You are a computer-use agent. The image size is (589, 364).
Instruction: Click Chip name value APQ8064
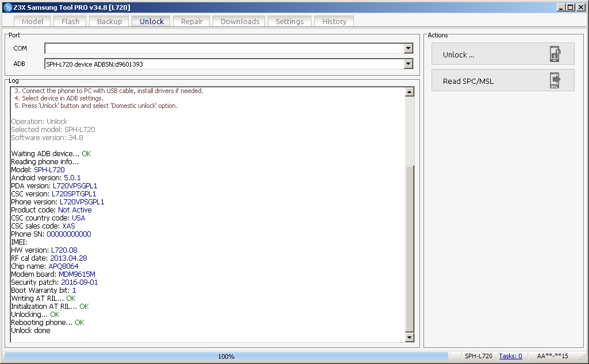(63, 266)
